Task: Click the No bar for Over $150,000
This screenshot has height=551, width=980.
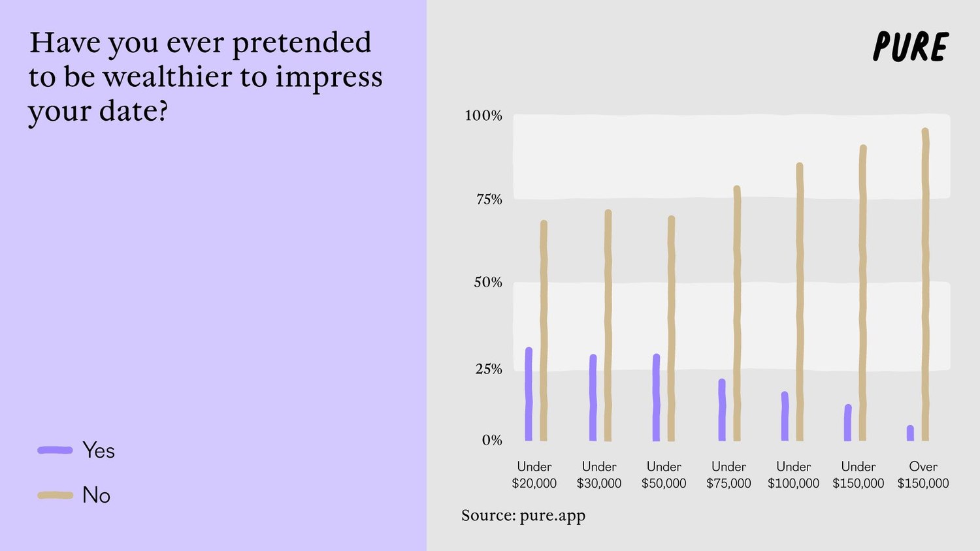Action: [925, 285]
